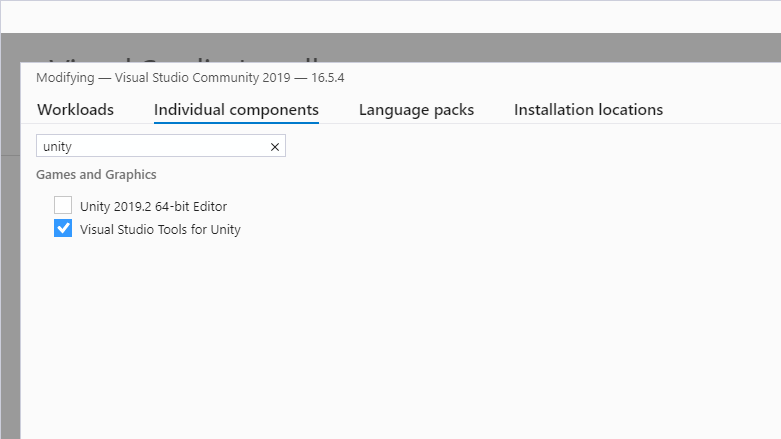Screen dimensions: 781x439
Task: Click the 16.5.4 version number in the title
Action: tap(328, 78)
